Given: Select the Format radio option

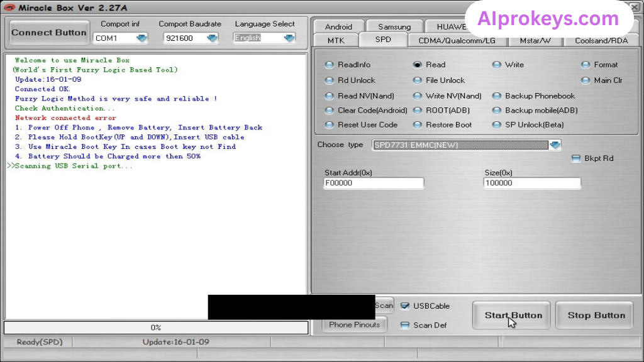Looking at the screenshot, I should click(586, 65).
